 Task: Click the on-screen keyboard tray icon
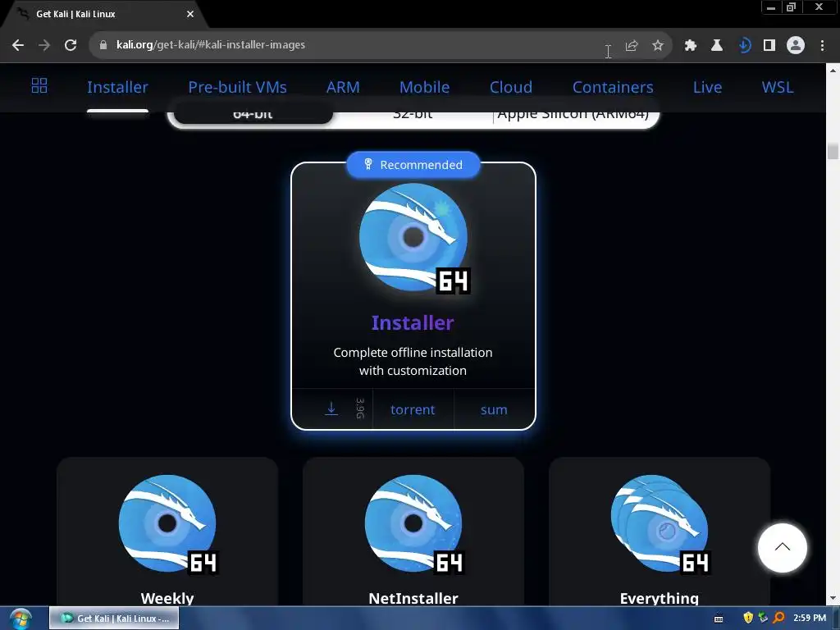pyautogui.click(x=719, y=619)
